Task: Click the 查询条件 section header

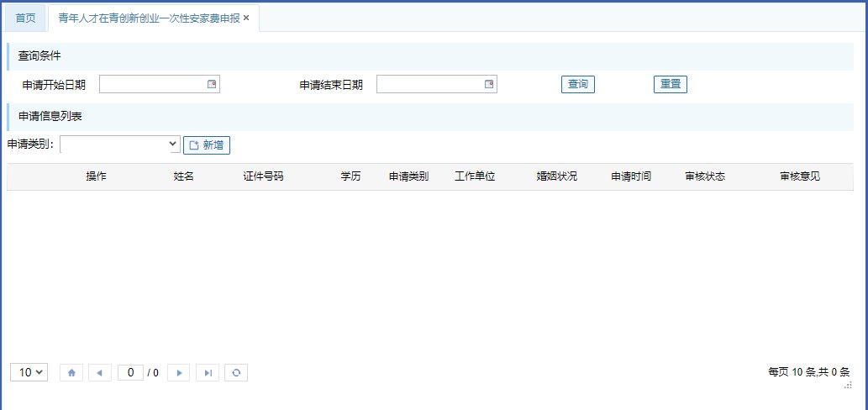Action: pyautogui.click(x=430, y=56)
